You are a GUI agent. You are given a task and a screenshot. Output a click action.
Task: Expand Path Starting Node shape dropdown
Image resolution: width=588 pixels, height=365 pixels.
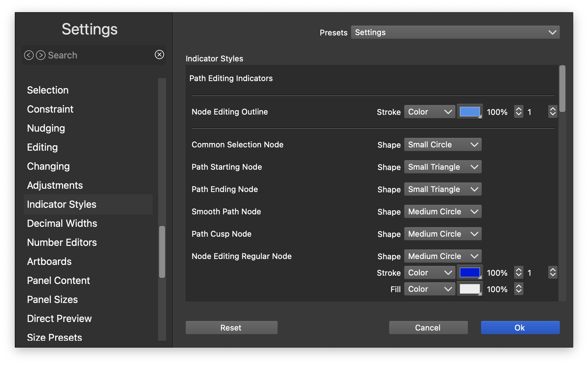(442, 167)
